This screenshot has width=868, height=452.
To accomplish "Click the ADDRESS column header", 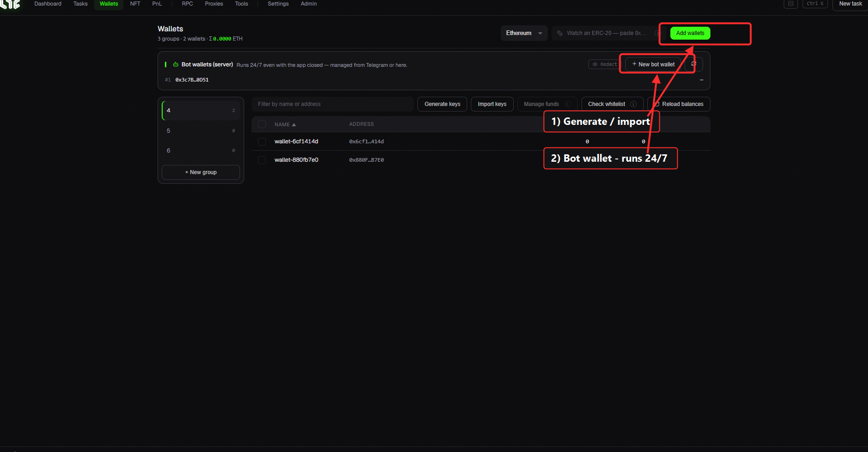I will [x=362, y=124].
